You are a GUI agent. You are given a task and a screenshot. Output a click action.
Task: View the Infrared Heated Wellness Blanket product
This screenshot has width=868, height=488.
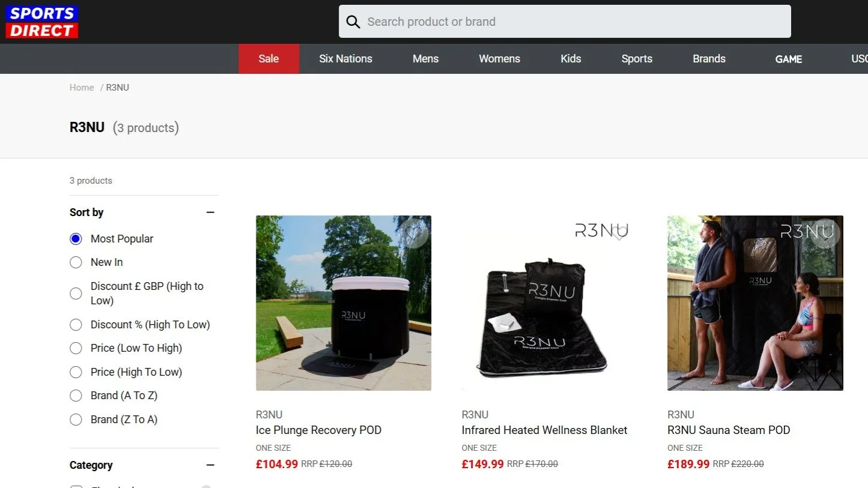(x=544, y=430)
